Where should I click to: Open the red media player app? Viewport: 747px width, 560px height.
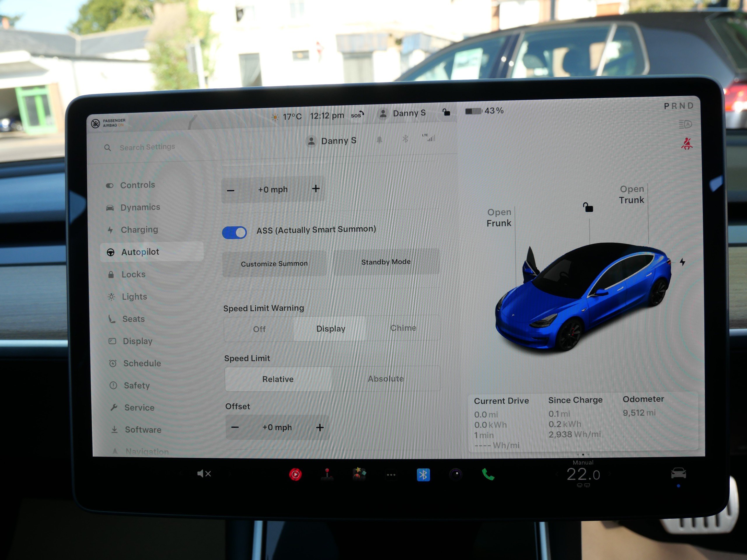click(296, 474)
